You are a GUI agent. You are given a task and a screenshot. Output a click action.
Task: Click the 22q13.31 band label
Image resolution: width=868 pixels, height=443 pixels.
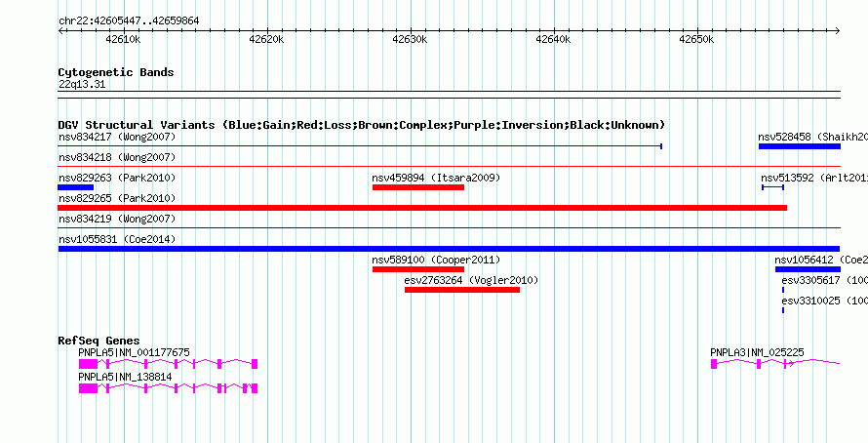pyautogui.click(x=82, y=85)
